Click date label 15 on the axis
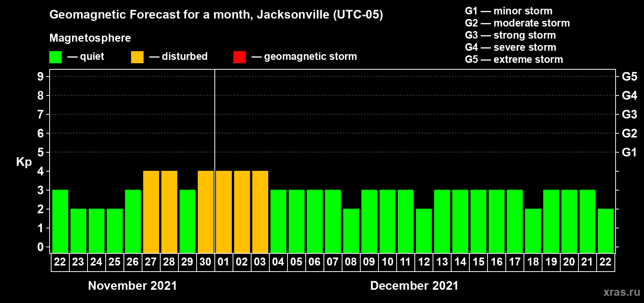644x303 pixels. 478,262
